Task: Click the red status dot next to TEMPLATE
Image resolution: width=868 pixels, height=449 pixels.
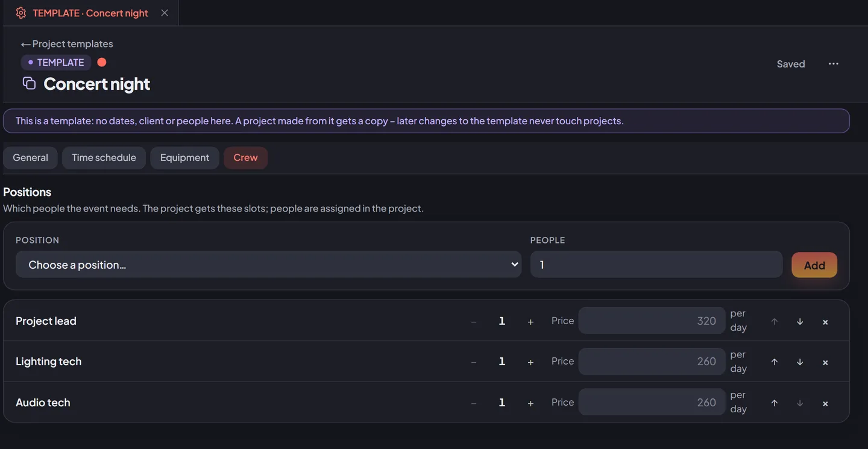Action: 102,62
